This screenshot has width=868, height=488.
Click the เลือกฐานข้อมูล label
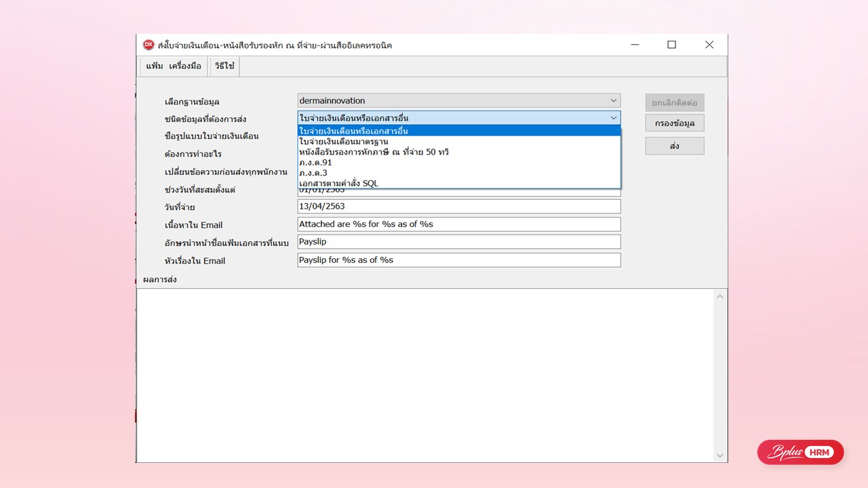click(192, 102)
